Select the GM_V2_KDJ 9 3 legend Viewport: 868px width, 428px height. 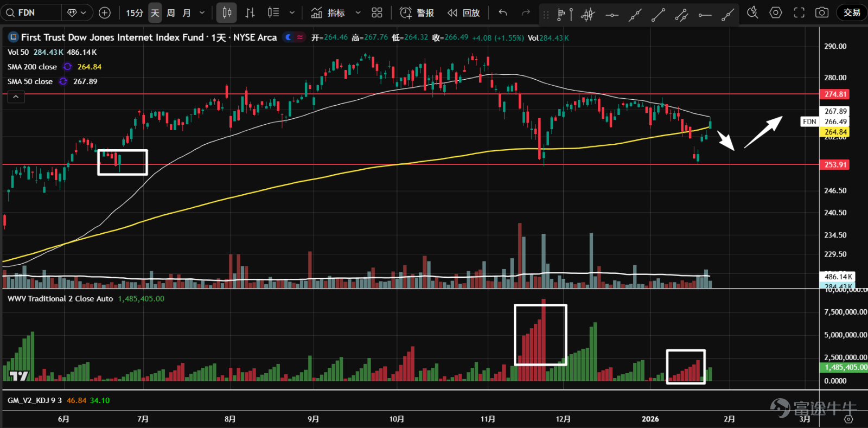tap(35, 400)
